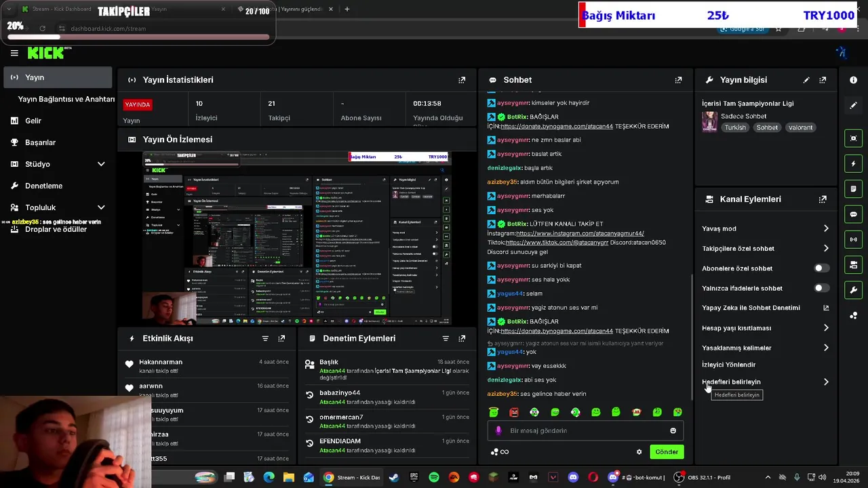Click the EFENDIADAM moderation entry
Viewport: 868px width, 488px height.
click(387, 445)
